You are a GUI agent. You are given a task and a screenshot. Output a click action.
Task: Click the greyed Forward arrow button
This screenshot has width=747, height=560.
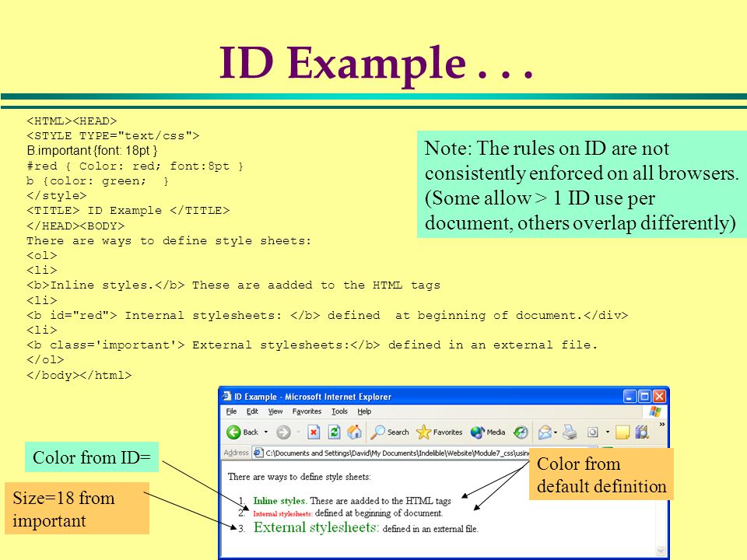click(283, 432)
